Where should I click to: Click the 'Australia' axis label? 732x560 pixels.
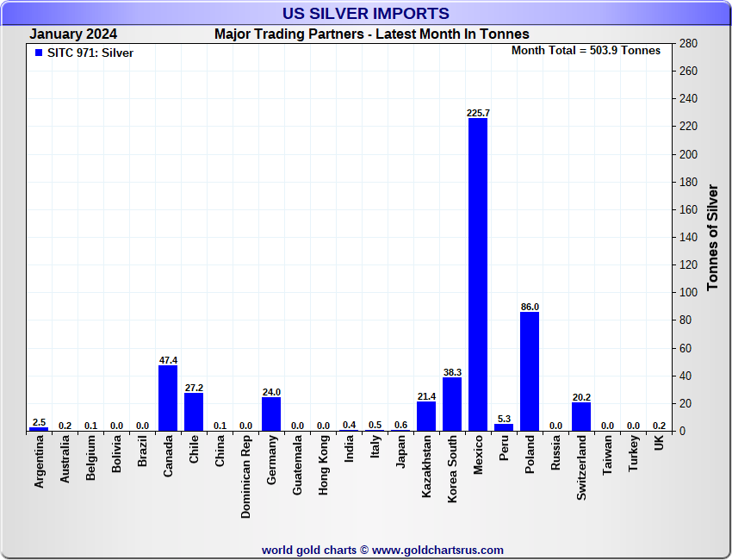65,458
